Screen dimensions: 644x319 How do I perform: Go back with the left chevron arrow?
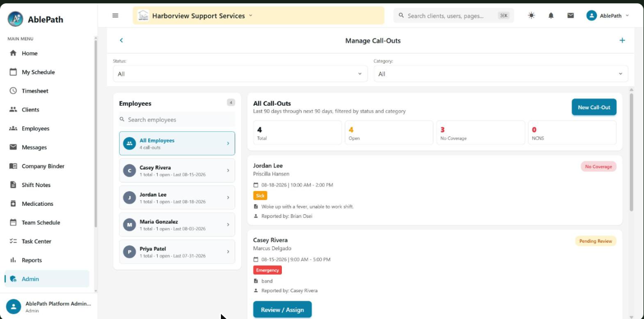[x=121, y=40]
